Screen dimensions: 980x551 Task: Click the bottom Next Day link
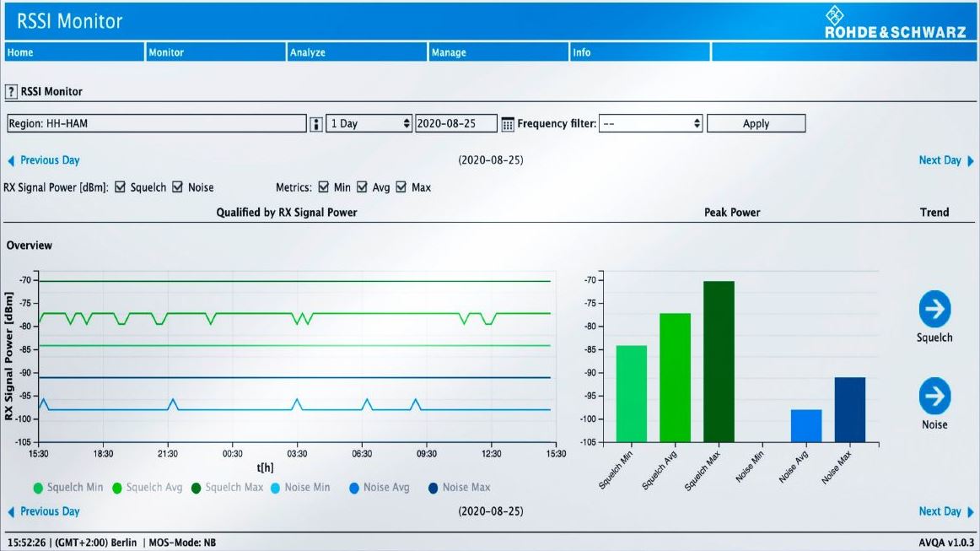pyautogui.click(x=945, y=511)
